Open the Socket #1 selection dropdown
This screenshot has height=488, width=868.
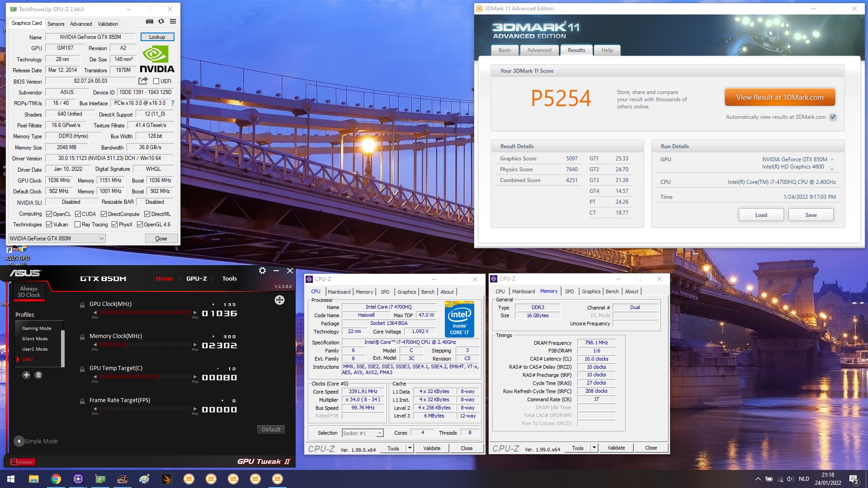coord(363,433)
